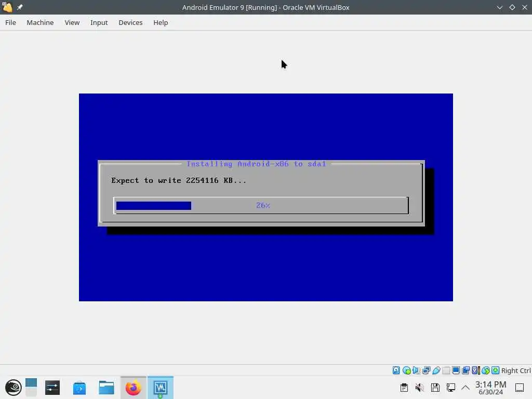Viewport: 532px width, 399px height.
Task: Click the keyboard capture green arrow icon
Action: (x=495, y=370)
